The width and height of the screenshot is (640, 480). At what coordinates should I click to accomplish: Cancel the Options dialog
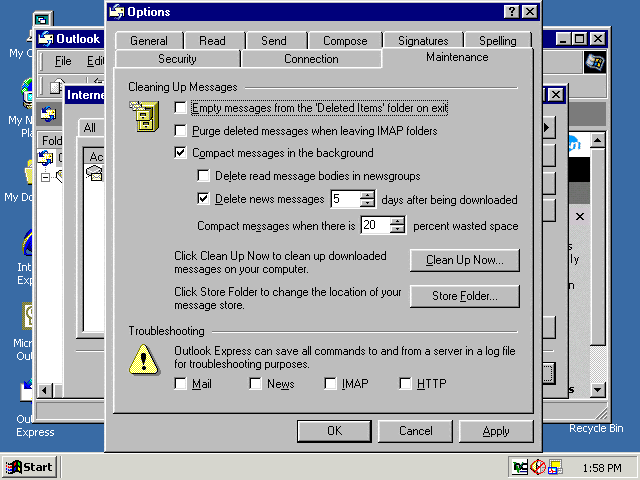416,431
